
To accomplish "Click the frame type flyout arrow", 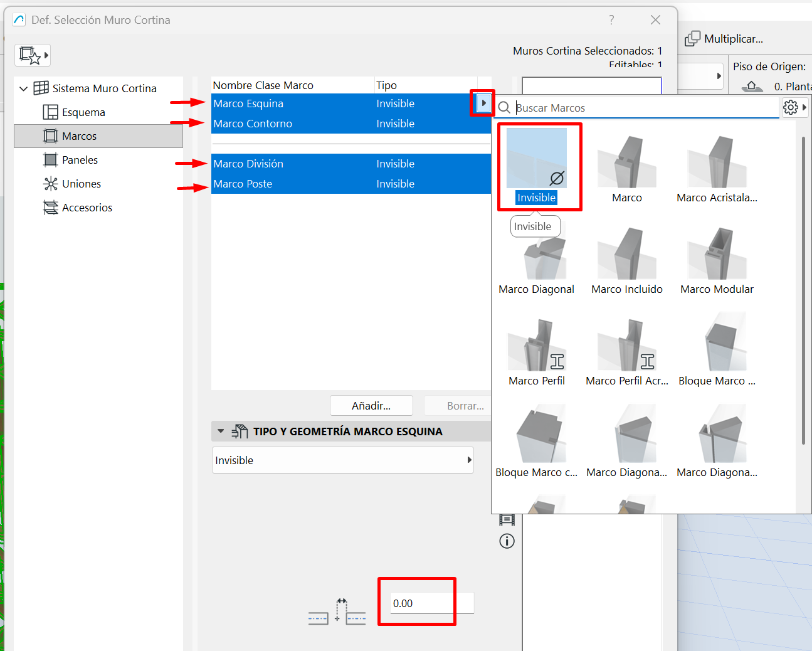I will point(483,103).
